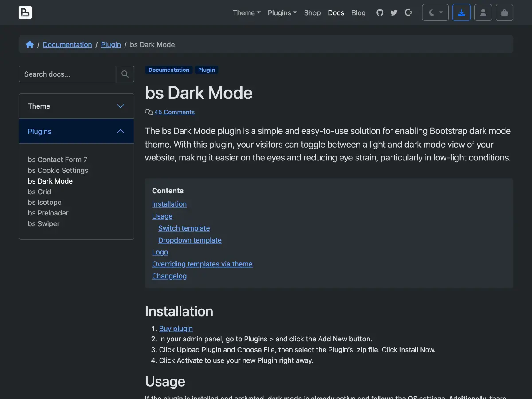
Task: Click the bs Dark Mode page heading
Action: (x=199, y=93)
